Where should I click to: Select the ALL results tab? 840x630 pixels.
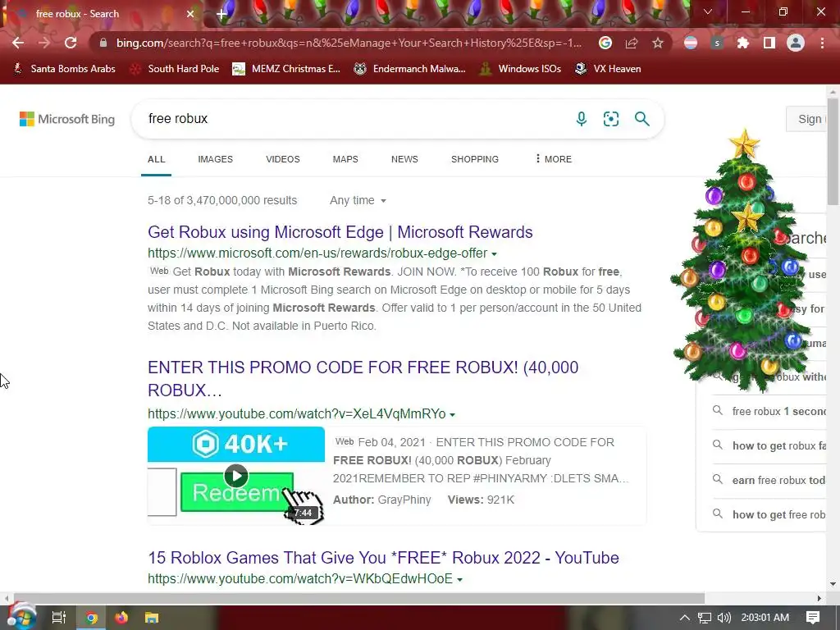[x=157, y=159]
